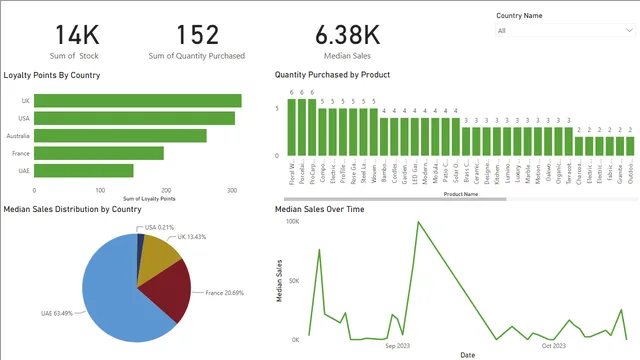This screenshot has height=360, width=640.
Task: Select the Floral W... product bar
Action: (291, 127)
